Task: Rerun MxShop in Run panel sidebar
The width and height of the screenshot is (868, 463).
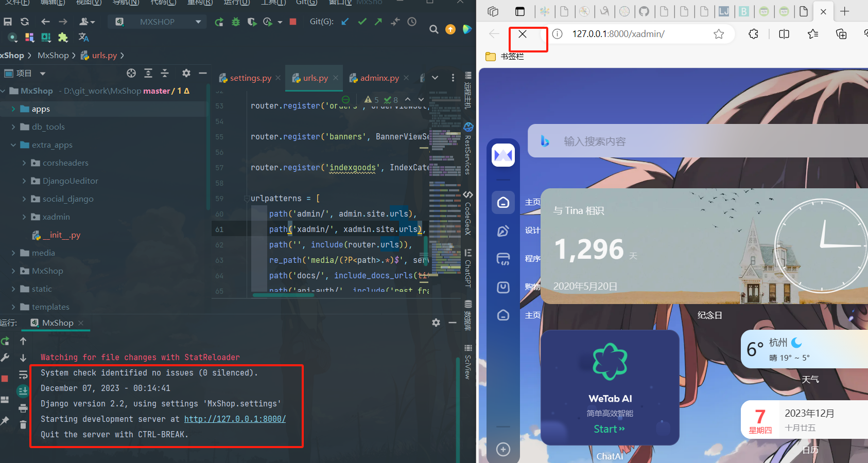Action: [5, 341]
